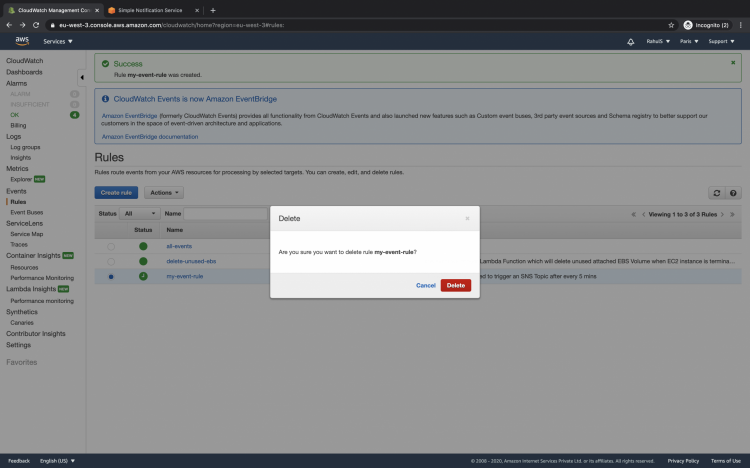The image size is (750, 468).
Task: Open the Paris region selector
Action: (x=689, y=42)
